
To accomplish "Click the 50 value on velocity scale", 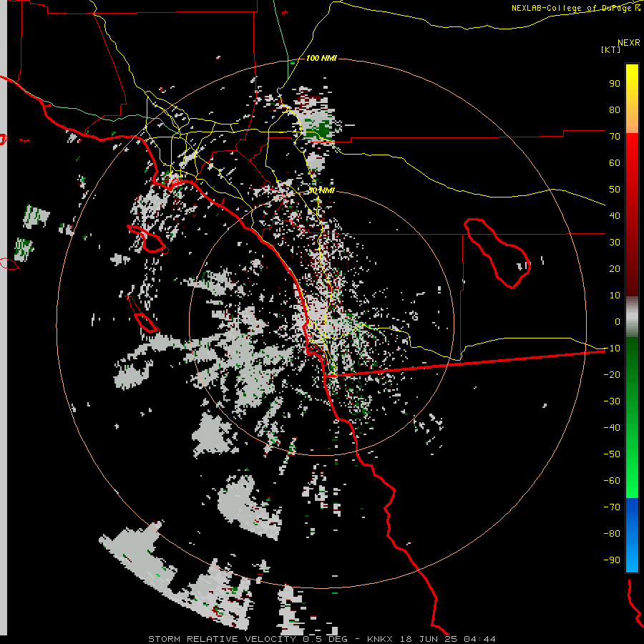I will coord(615,190).
